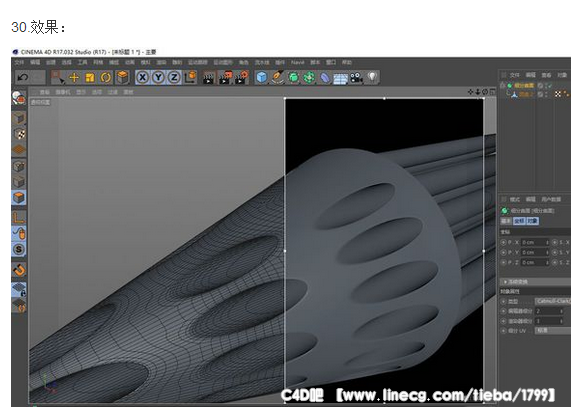Toggle the Z axis lock

pos(174,77)
